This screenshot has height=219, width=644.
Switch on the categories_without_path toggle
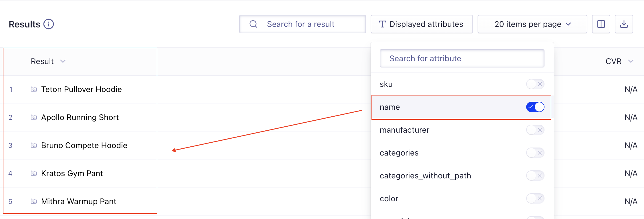(535, 176)
